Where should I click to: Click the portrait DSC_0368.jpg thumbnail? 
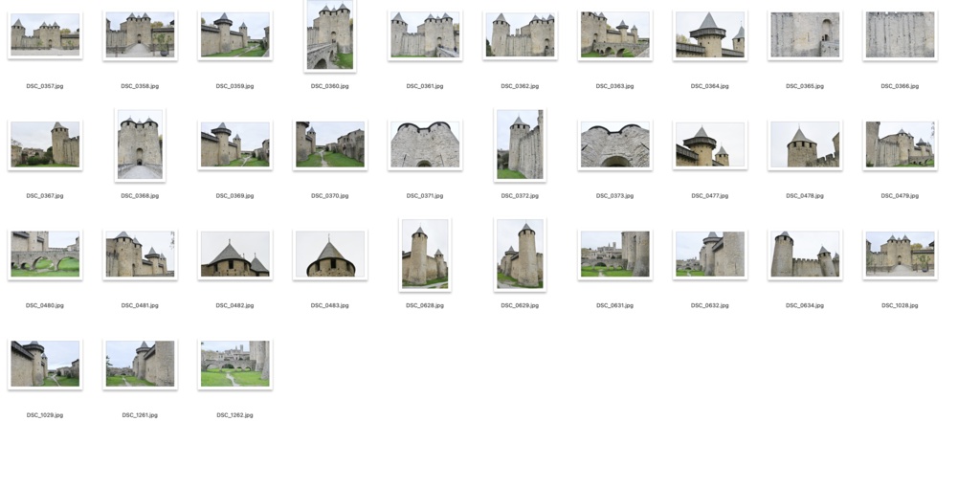[x=140, y=144]
